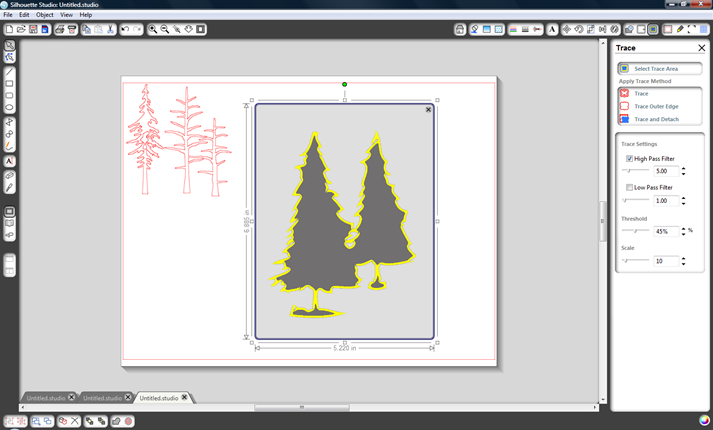
Task: Click the High Pass Filter slider
Action: (636, 170)
